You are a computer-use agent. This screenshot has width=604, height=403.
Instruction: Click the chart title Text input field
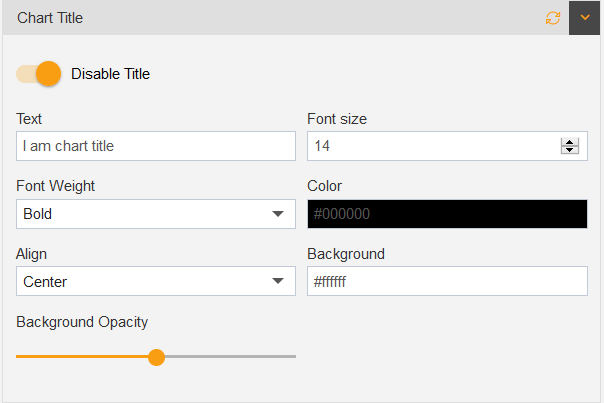click(156, 146)
